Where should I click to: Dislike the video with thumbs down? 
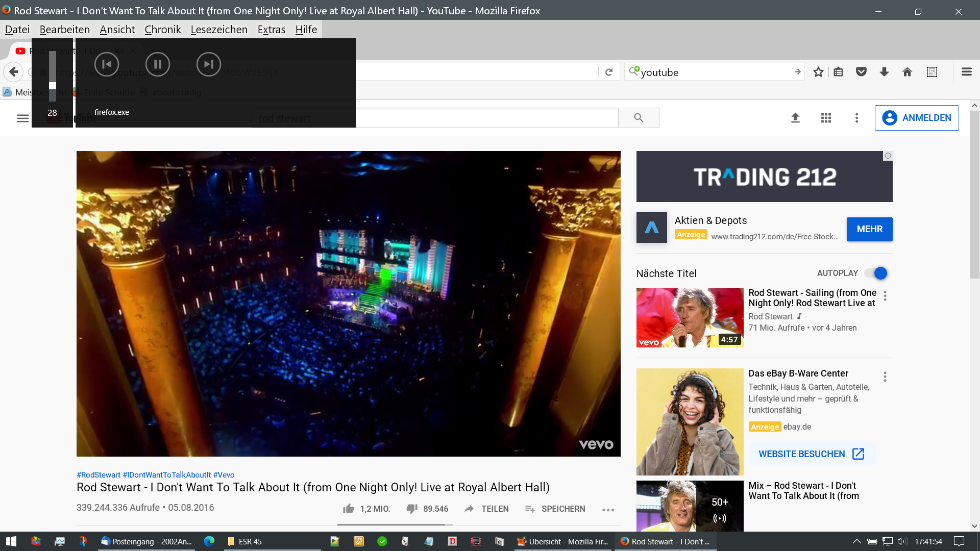click(412, 509)
